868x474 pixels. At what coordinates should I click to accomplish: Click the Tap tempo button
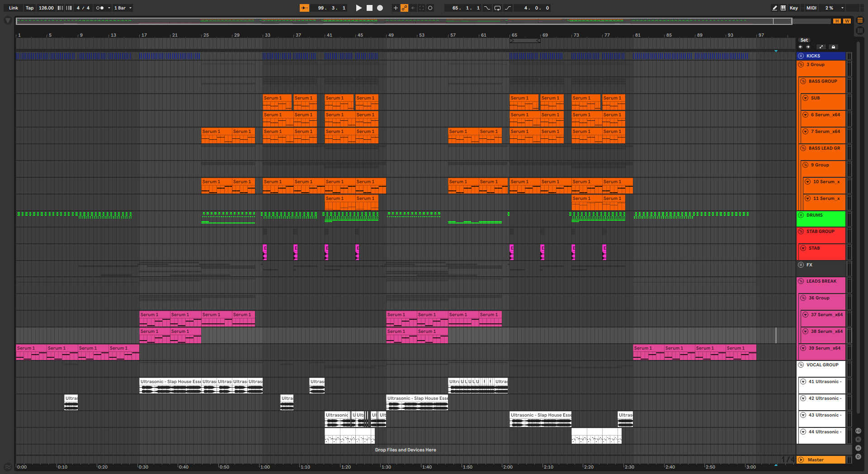point(29,8)
